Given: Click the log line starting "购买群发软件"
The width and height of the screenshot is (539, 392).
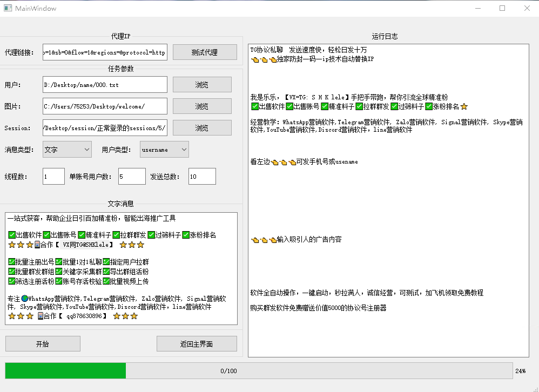Looking at the screenshot, I should coord(318,308).
